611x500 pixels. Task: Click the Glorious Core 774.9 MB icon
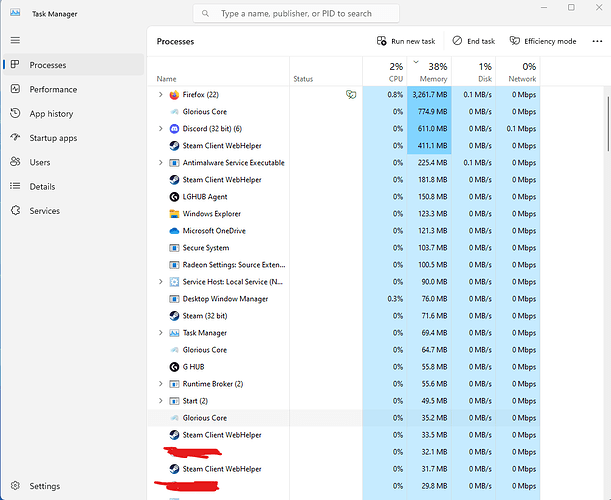(174, 112)
